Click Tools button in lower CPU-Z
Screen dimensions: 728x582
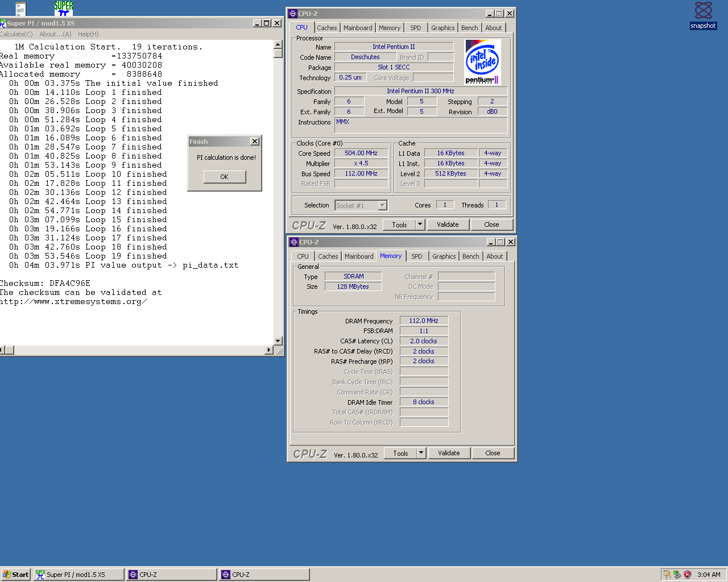point(401,453)
